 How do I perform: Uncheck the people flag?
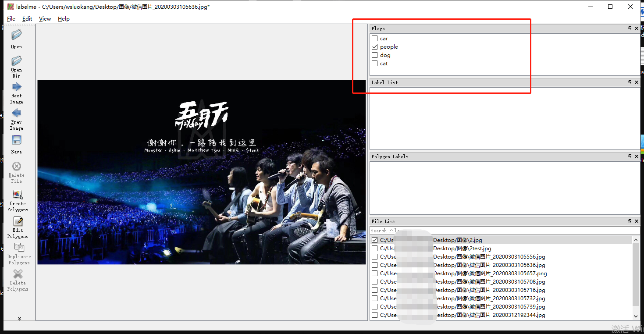click(376, 46)
